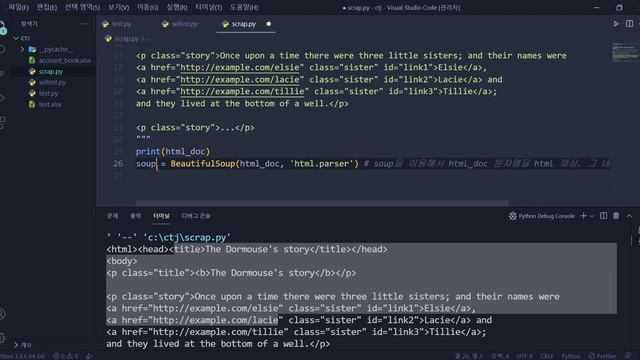
Task: Switch to the test.py editor tab
Action: [117, 24]
